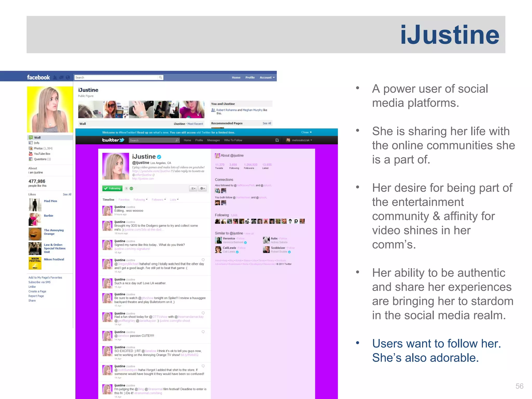Toggle the green Following button
The height and width of the screenshot is (399, 532).
[112, 188]
